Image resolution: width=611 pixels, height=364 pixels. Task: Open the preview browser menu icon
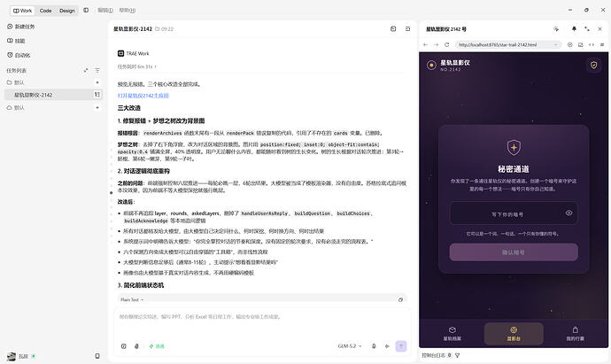[602, 45]
